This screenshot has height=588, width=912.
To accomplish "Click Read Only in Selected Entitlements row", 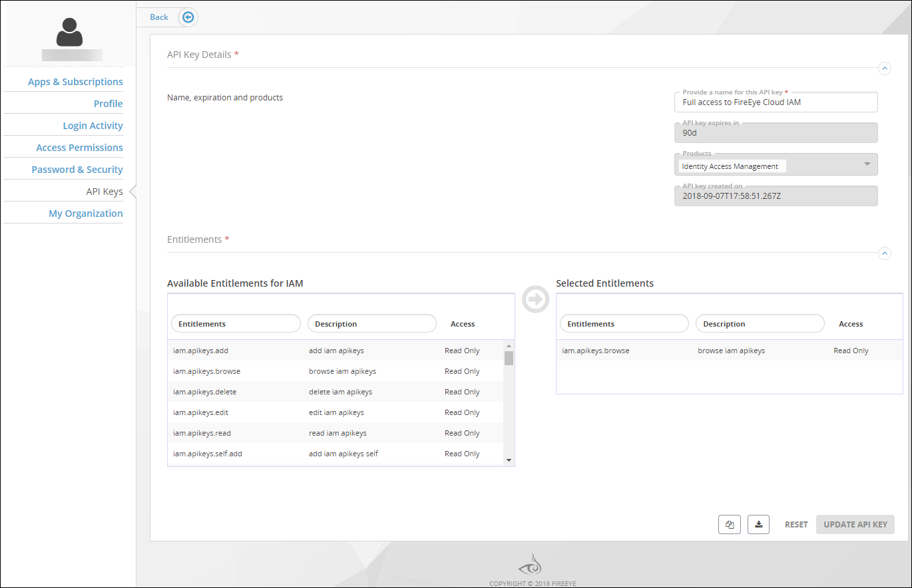I will (x=851, y=351).
